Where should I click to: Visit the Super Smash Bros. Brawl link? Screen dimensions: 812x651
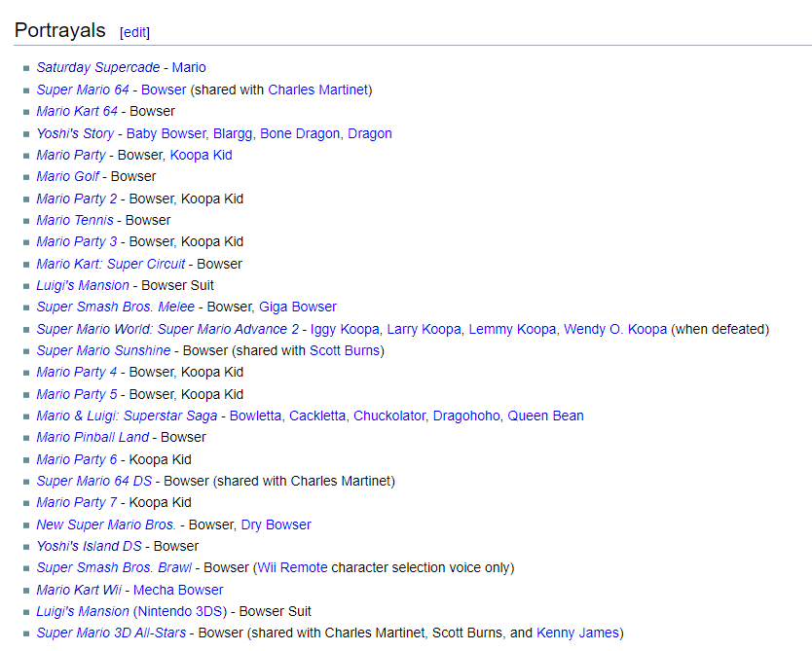point(114,568)
